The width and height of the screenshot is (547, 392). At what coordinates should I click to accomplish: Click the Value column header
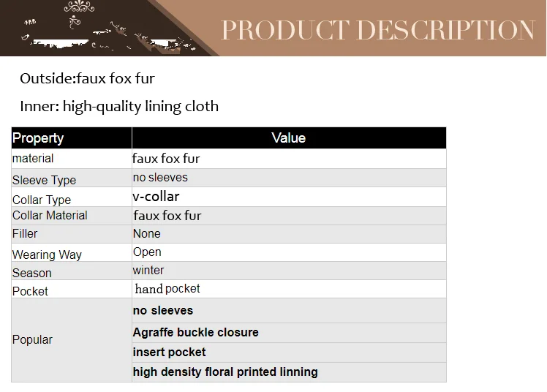[x=288, y=138]
